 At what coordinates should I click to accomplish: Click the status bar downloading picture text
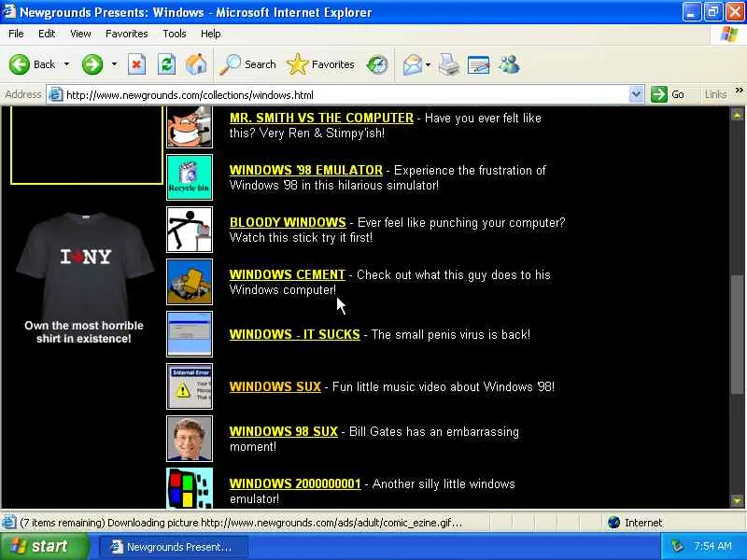pyautogui.click(x=241, y=523)
